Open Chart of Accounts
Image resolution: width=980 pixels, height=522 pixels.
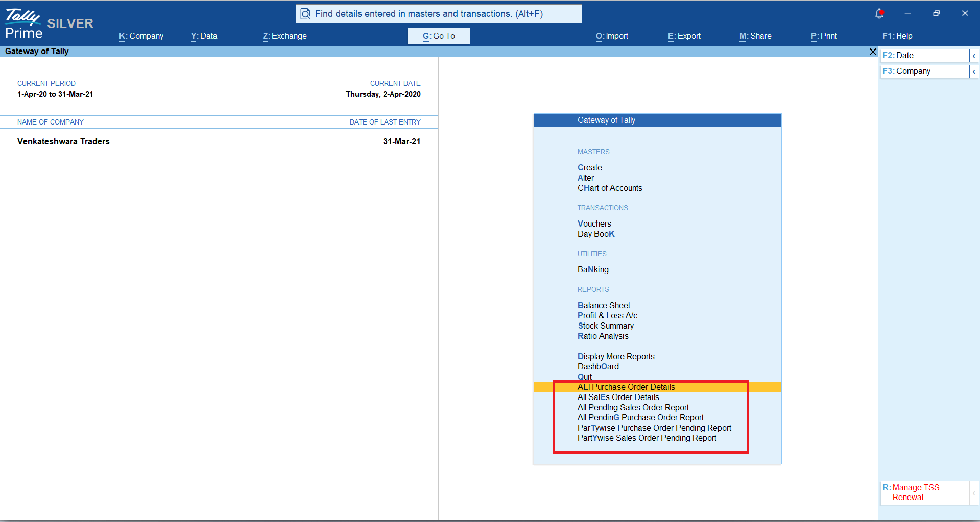[x=610, y=188]
